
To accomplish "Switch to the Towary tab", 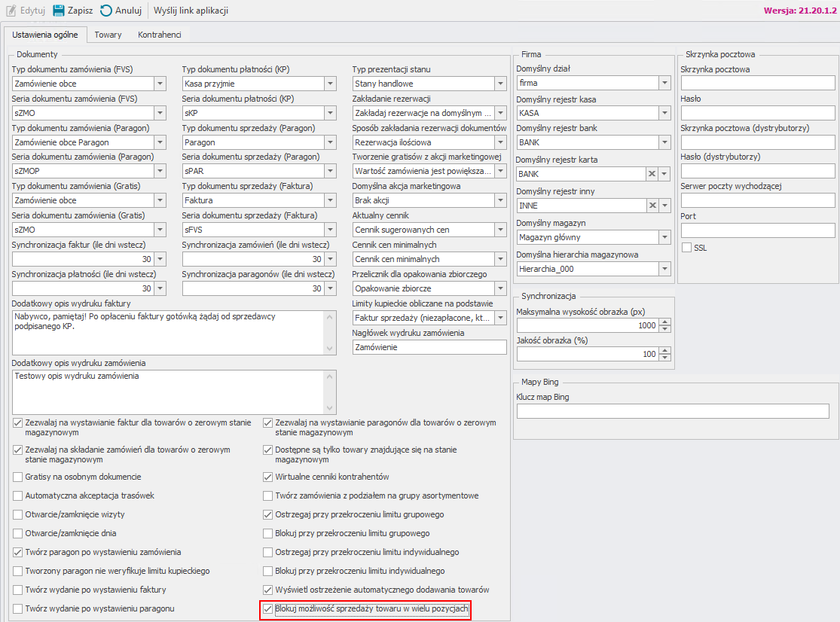I will click(x=108, y=35).
